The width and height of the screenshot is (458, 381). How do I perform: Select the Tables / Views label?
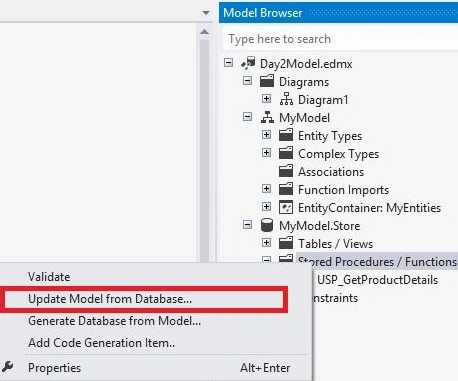pos(335,244)
